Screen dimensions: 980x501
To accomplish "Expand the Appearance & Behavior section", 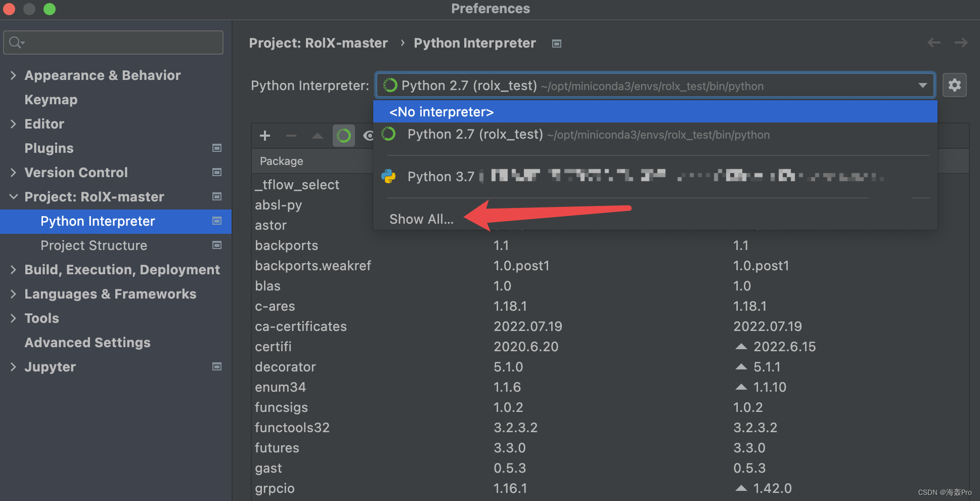I will click(14, 75).
